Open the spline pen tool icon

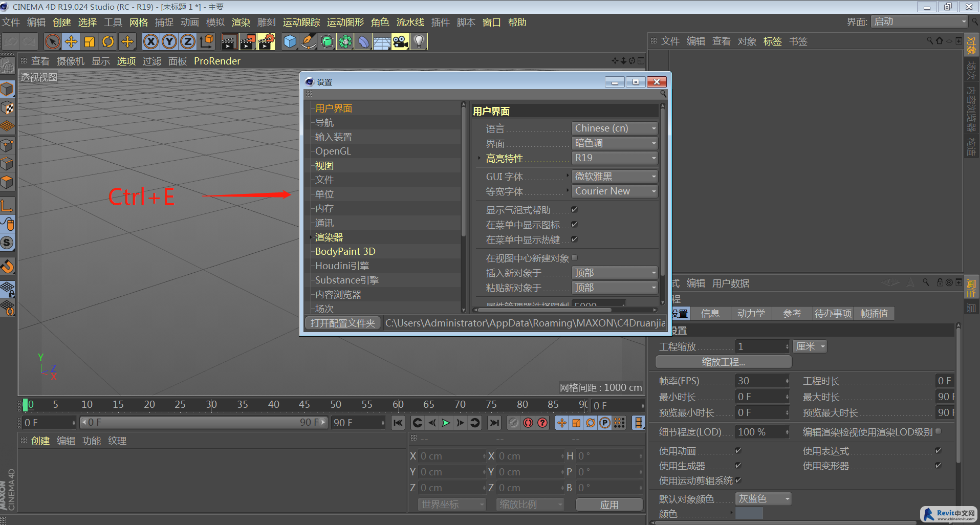click(x=308, y=41)
